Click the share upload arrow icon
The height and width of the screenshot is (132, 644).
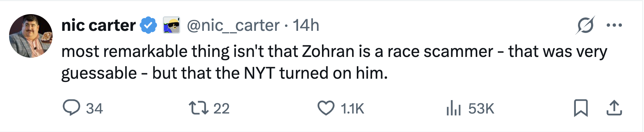614,108
